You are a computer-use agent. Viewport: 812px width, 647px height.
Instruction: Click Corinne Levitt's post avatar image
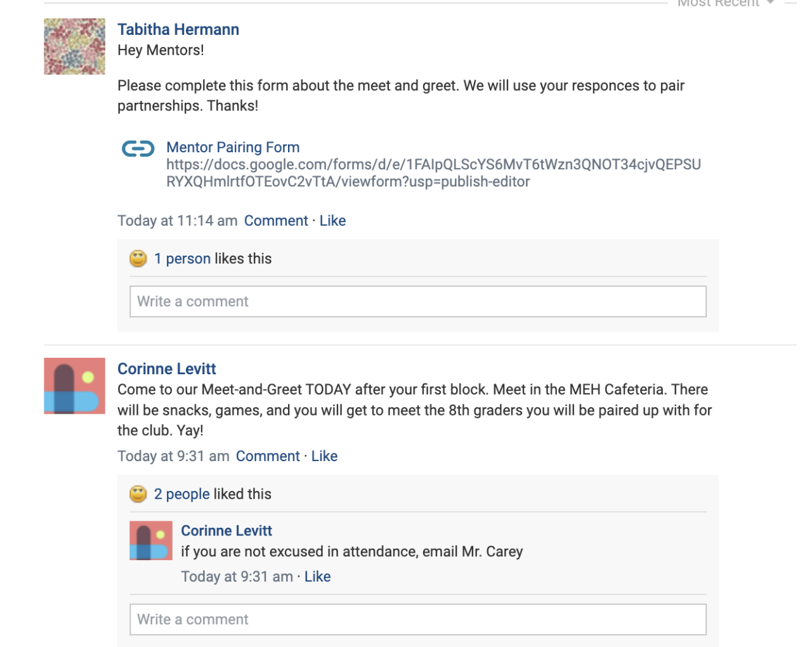click(74, 386)
